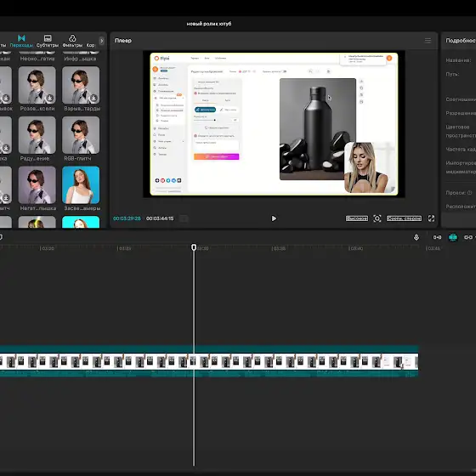The height and width of the screenshot is (476, 476).
Task: Play the video preview
Action: (x=274, y=218)
